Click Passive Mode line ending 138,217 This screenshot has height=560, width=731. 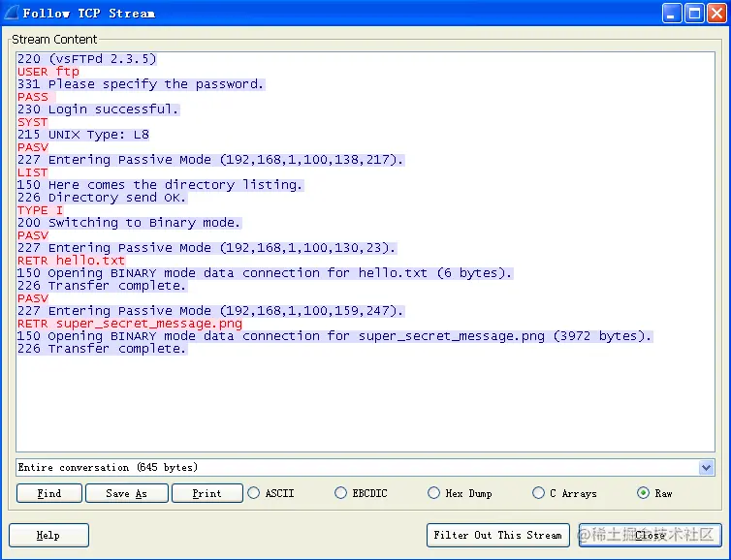pos(210,159)
